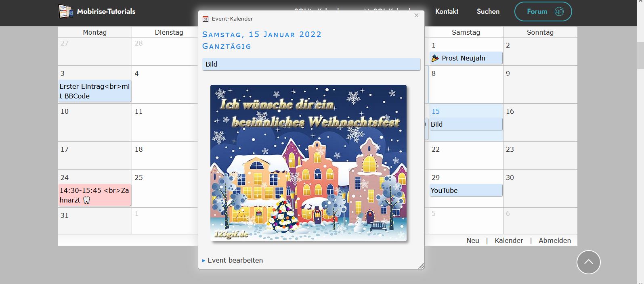Click the scroll-to-top arrow button
This screenshot has width=644, height=284.
pos(588,262)
